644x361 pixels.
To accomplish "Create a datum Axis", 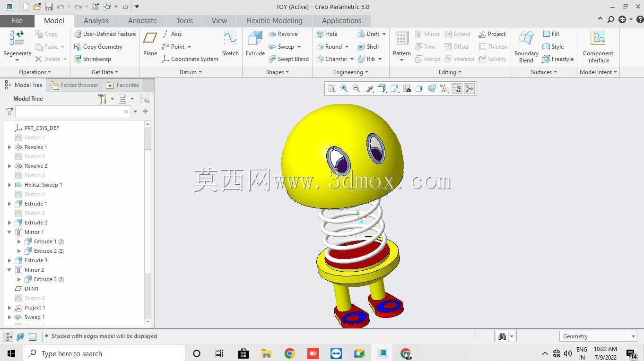I will click(172, 34).
